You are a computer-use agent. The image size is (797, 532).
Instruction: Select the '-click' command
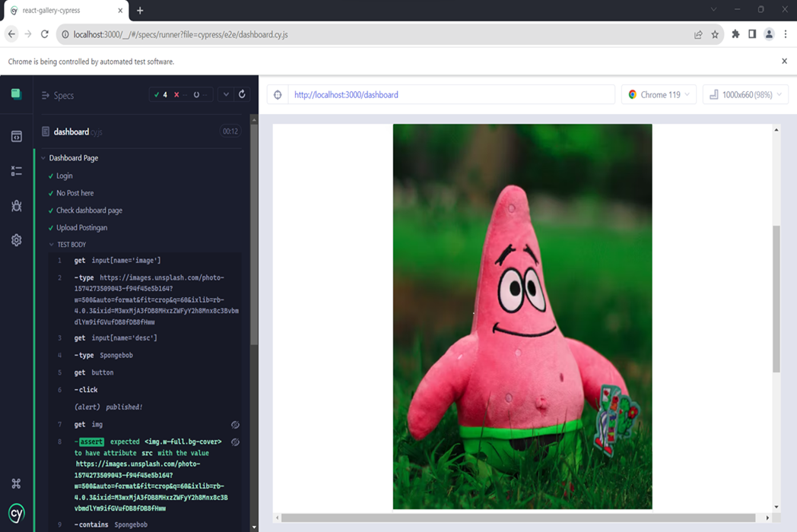tap(144, 390)
